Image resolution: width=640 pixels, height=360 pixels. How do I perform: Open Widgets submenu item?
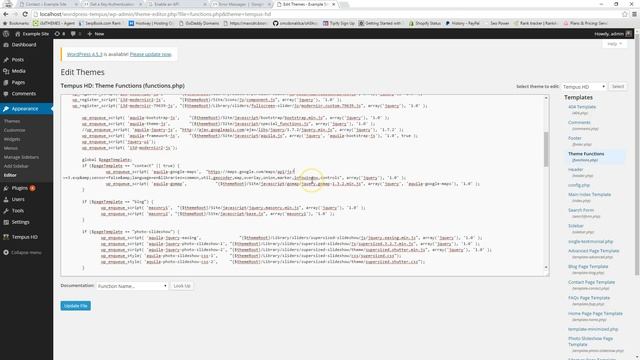[x=12, y=139]
